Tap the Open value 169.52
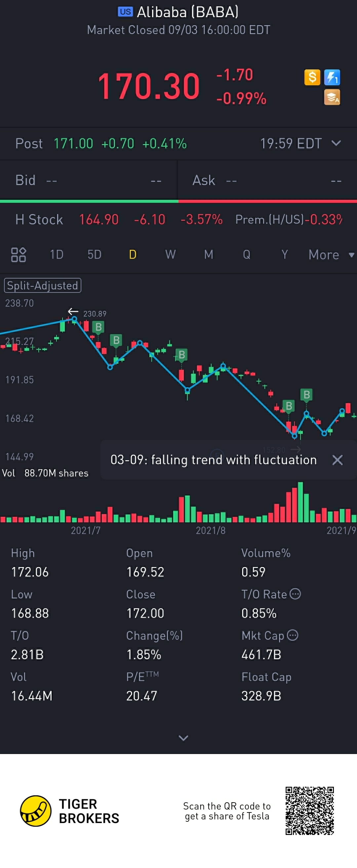 (145, 572)
